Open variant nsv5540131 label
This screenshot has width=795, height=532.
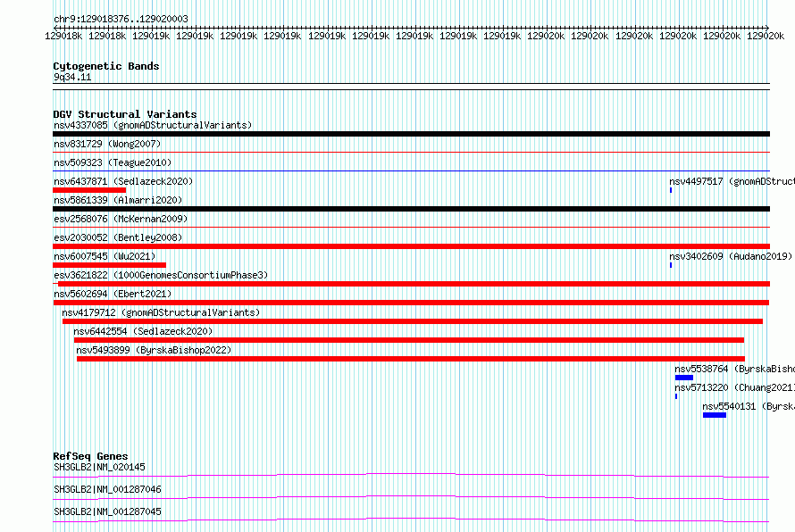coord(749,406)
